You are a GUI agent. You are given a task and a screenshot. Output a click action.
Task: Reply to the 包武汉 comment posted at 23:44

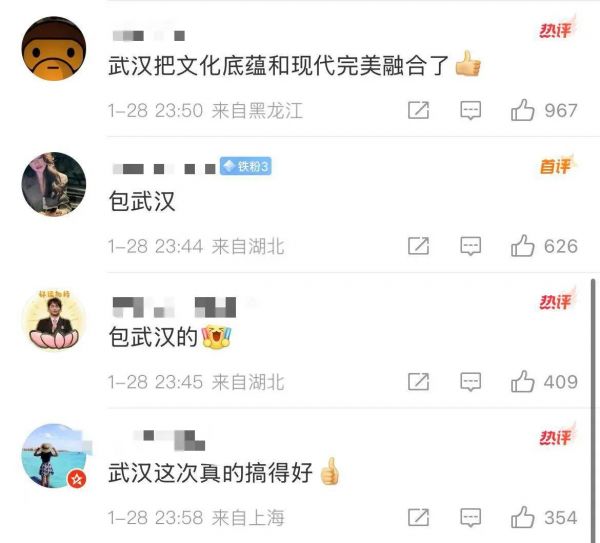click(x=470, y=246)
